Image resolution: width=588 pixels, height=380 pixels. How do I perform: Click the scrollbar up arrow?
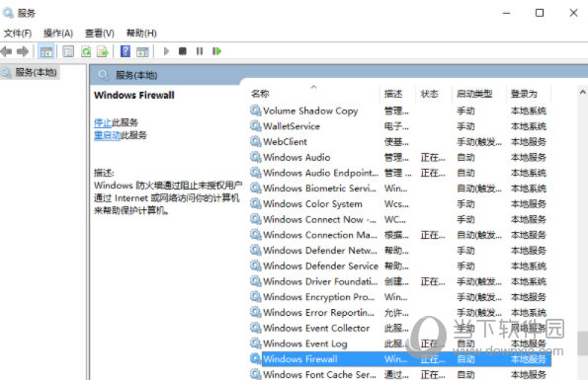(x=582, y=92)
